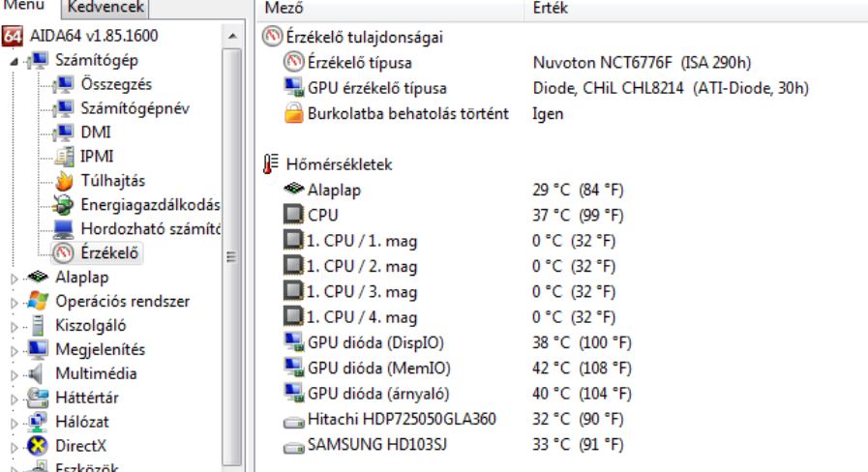Expand the Kiszolgáló tree node
The width and height of the screenshot is (868, 472).
[x=15, y=327]
